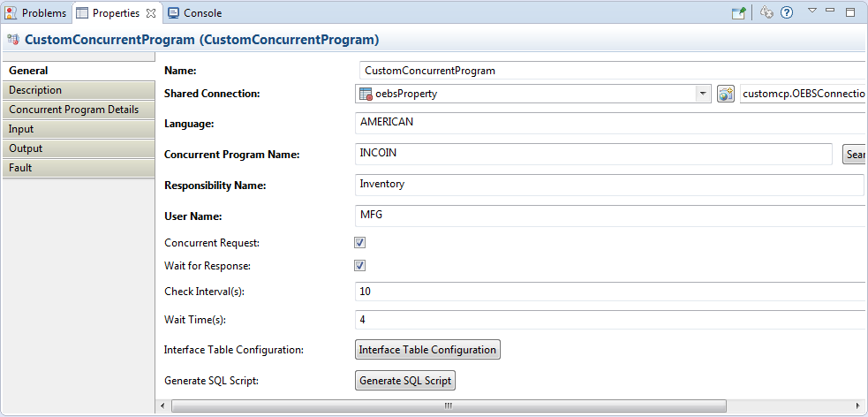Expand the Shared Connection dropdown
The width and height of the screenshot is (868, 417).
coord(703,94)
